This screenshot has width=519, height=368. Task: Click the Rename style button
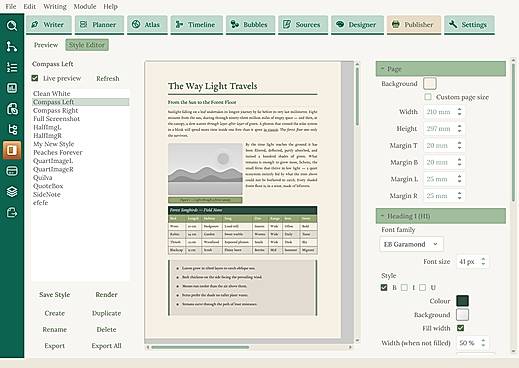[x=55, y=329]
